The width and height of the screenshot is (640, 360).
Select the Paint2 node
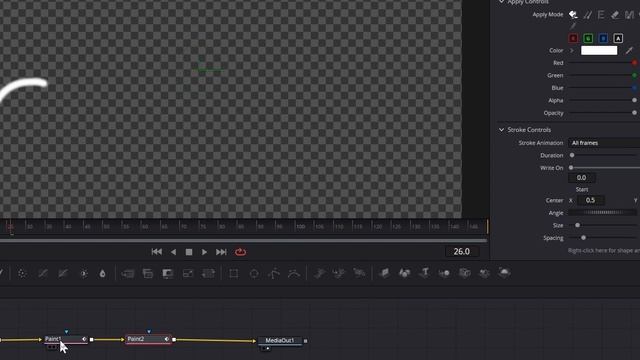pos(148,339)
